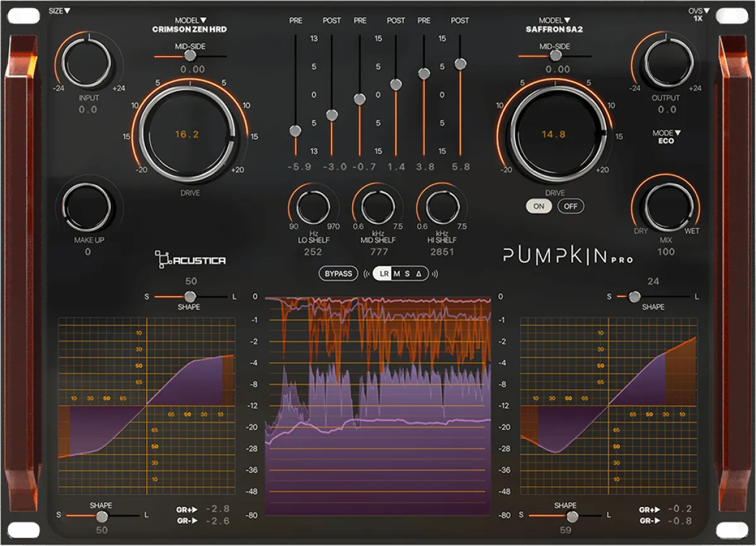This screenshot has height=546, width=756.
Task: Open the right MODEL dropdown (Saffron SA2)
Action: click(x=554, y=25)
